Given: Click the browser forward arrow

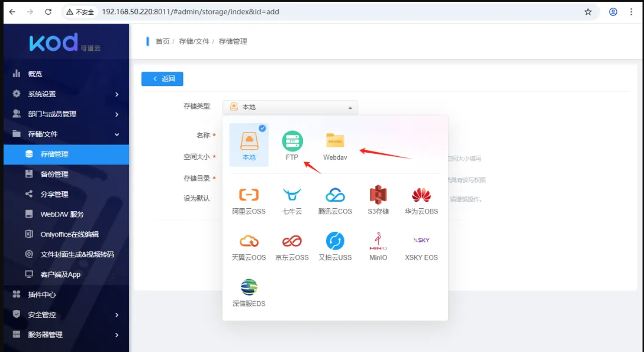Looking at the screenshot, I should [30, 12].
